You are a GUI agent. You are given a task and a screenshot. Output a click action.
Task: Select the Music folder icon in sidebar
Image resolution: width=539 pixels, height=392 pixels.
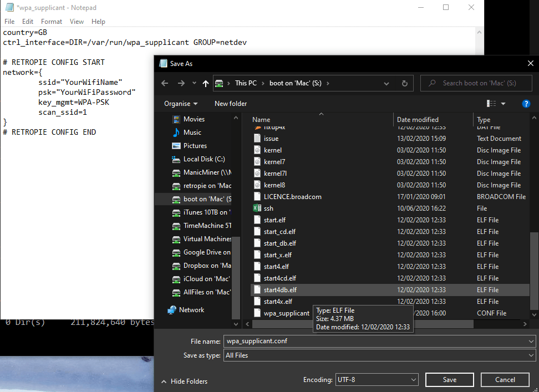[176, 133]
